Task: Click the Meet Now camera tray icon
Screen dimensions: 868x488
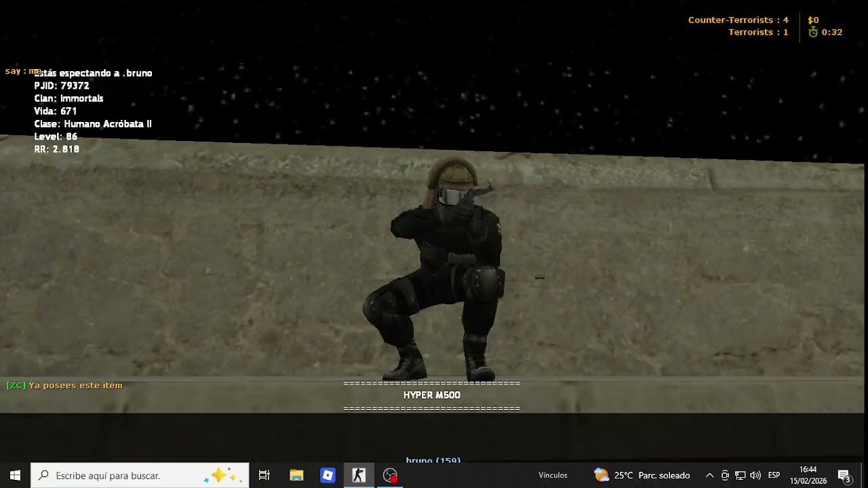Action: (725, 475)
